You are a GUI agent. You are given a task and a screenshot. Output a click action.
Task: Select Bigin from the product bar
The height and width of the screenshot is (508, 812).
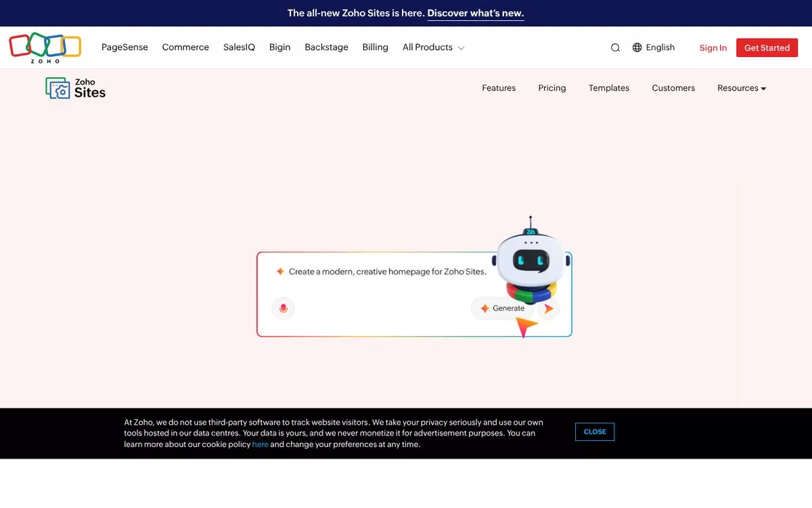(x=279, y=47)
